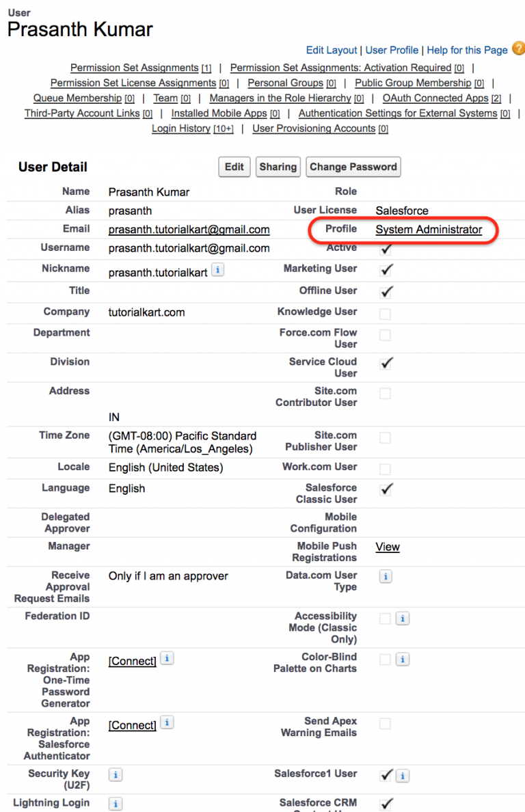Click the Color-Blind Palette info icon
Screen dimensions: 525x812
pos(403,660)
